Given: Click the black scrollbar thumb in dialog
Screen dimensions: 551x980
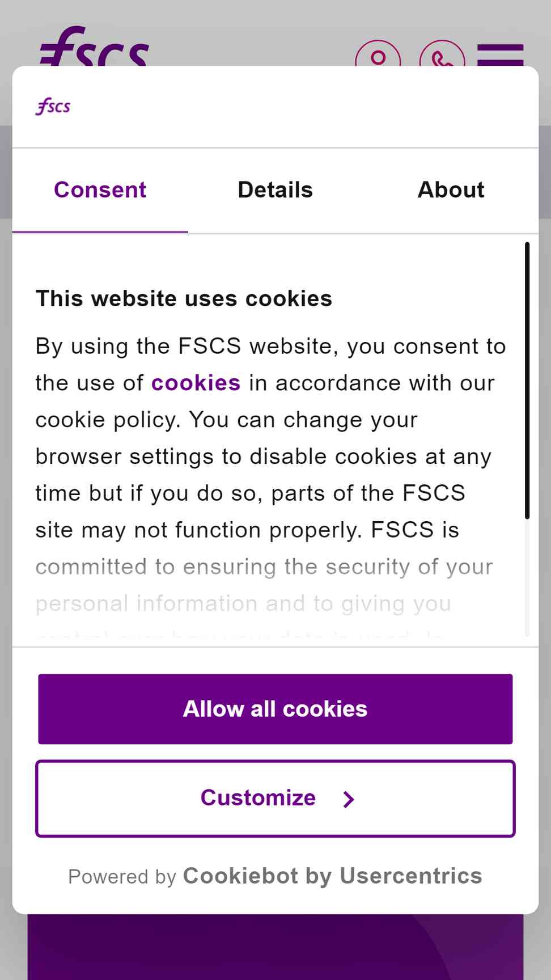Looking at the screenshot, I should (527, 380).
